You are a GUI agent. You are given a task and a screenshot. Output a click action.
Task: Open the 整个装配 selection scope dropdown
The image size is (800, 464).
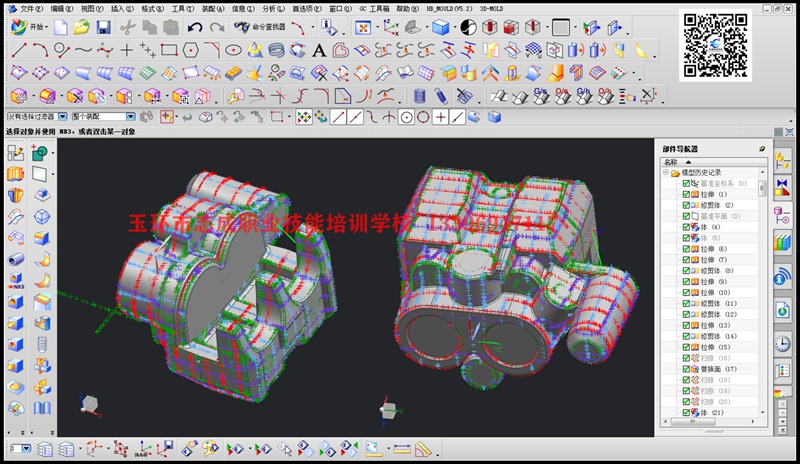[130, 117]
